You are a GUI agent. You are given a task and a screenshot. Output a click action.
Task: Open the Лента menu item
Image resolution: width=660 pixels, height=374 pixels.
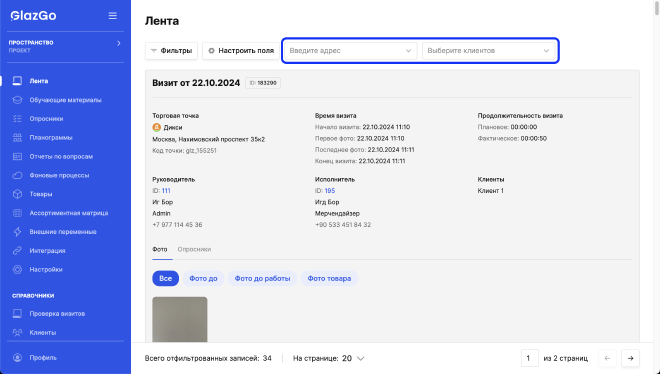[39, 81]
